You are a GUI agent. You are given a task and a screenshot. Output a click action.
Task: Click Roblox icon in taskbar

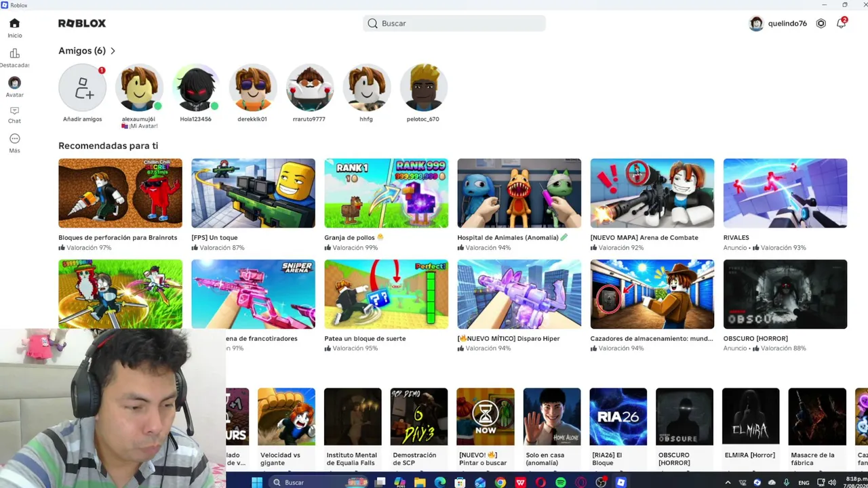click(x=621, y=483)
